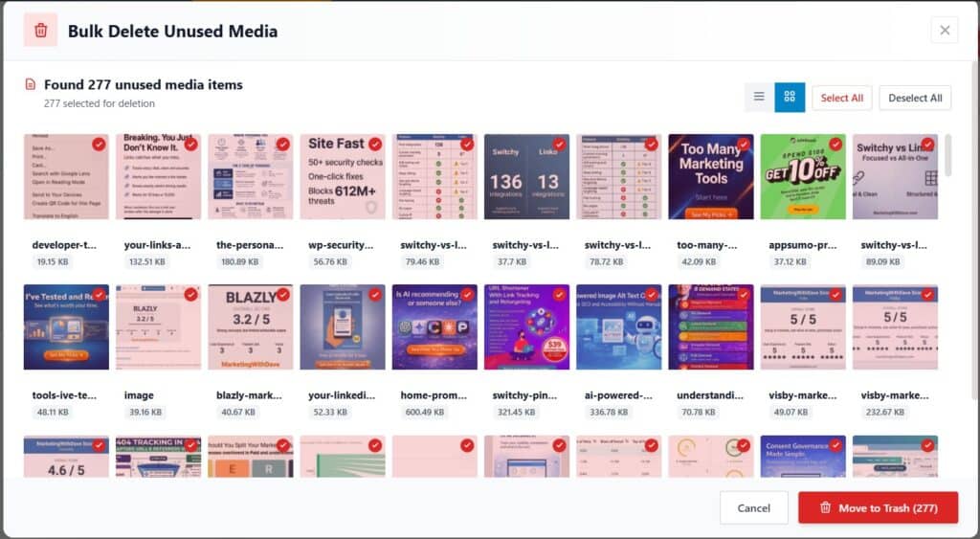The image size is (980, 539).
Task: Select the 49.07 KB visby-marke... thumbnail
Action: [803, 327]
